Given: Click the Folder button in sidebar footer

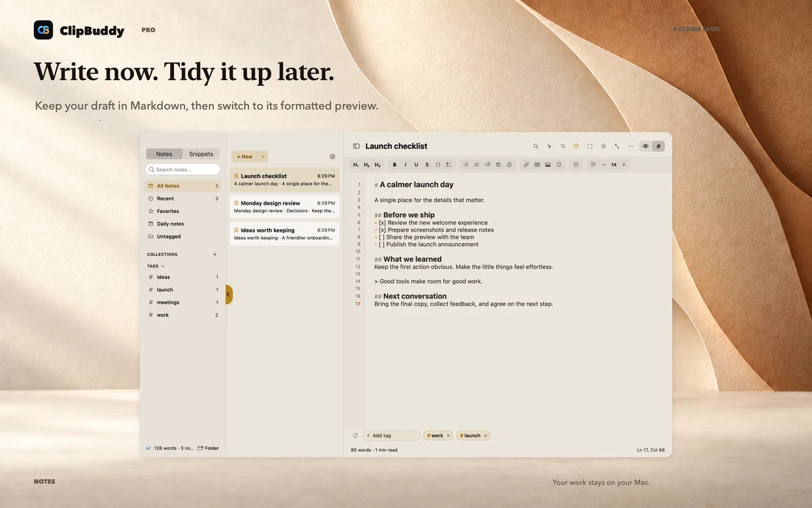Looking at the screenshot, I should (x=208, y=448).
